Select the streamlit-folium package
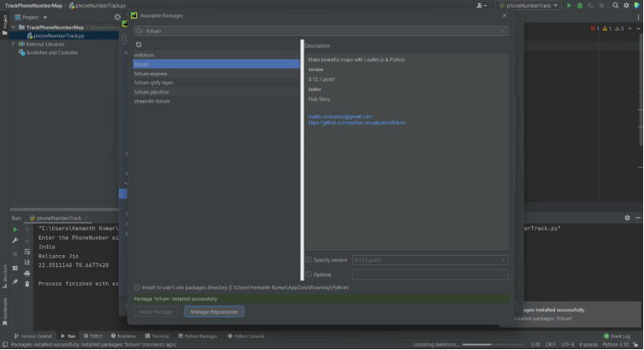The image size is (644, 350). [x=216, y=101]
